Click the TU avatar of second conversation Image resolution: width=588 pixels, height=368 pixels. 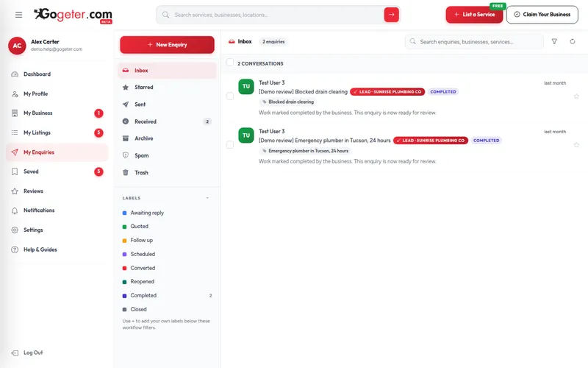246,135
